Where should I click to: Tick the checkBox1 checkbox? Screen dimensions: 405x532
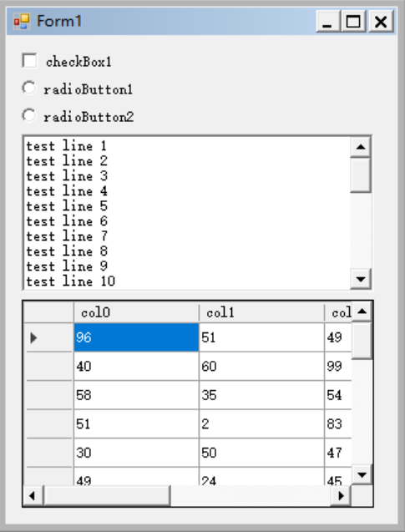[29, 61]
